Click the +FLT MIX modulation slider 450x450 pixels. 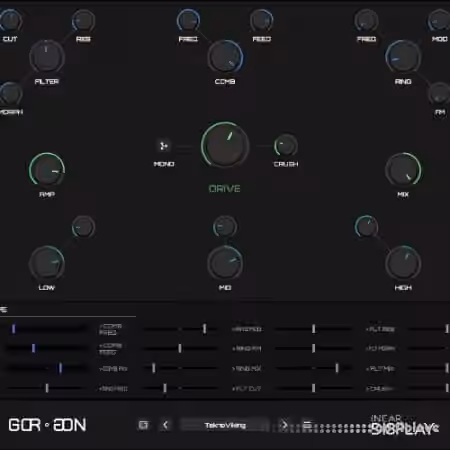click(429, 368)
